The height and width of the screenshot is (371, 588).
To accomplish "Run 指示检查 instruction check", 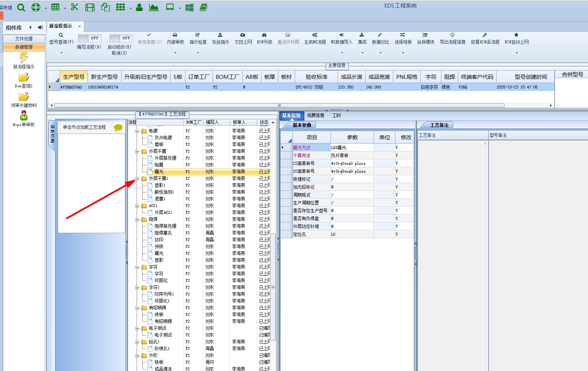I will point(198,39).
